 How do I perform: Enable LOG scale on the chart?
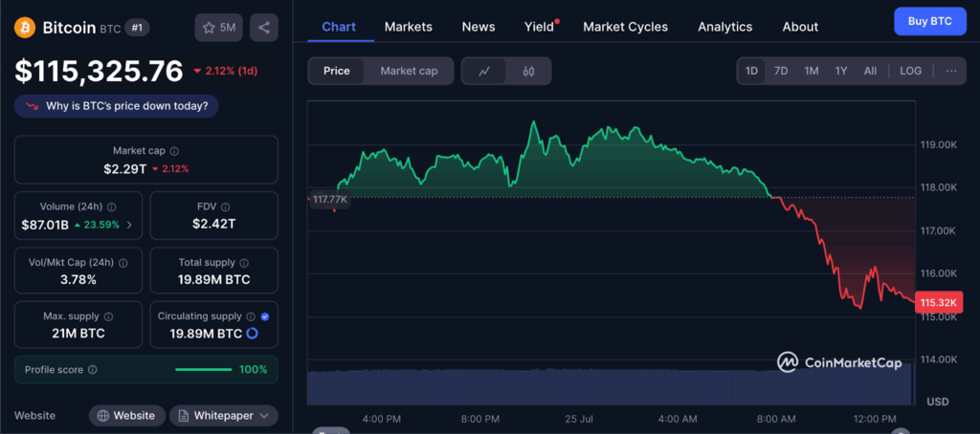pos(911,71)
